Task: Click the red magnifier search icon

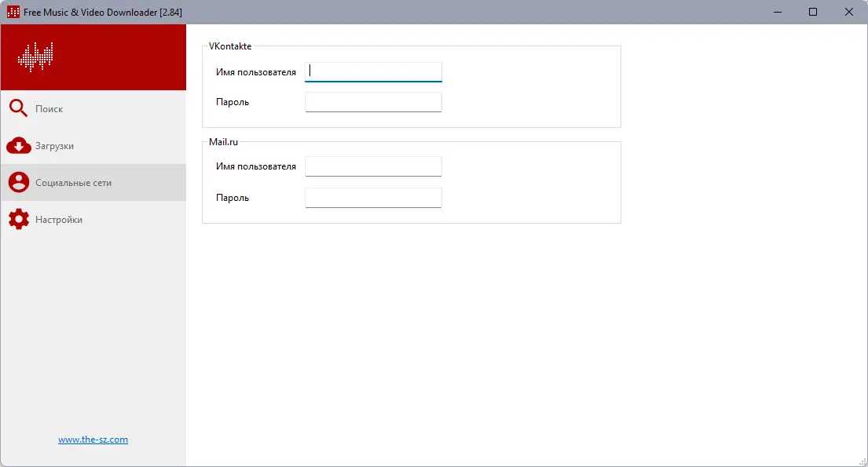Action: click(18, 108)
